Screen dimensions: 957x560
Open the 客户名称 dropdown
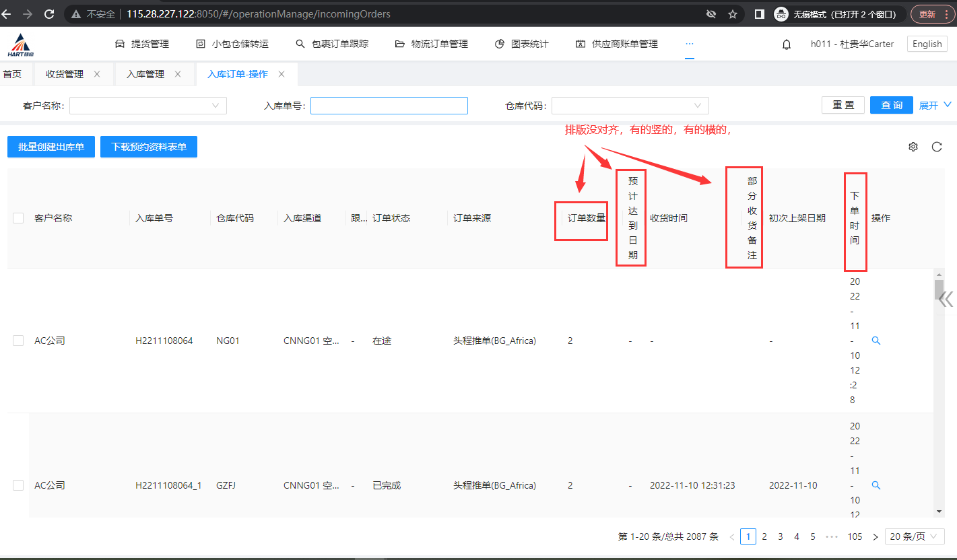pos(148,106)
